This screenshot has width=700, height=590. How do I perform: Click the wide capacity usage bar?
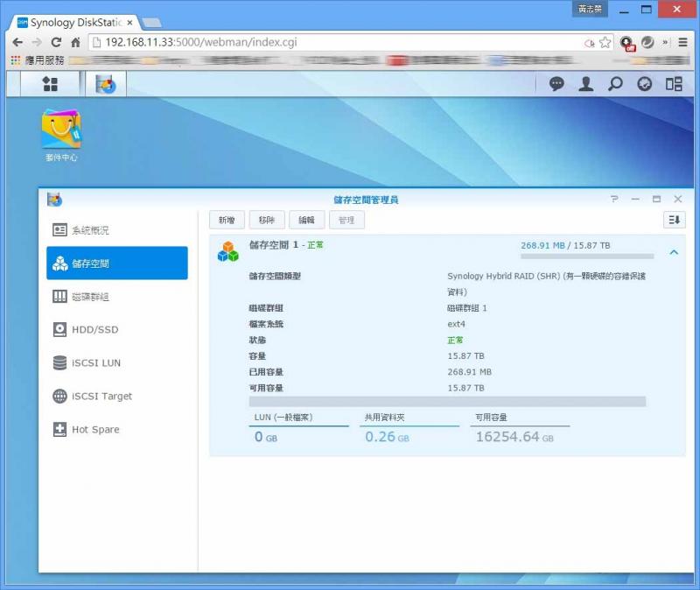click(447, 402)
